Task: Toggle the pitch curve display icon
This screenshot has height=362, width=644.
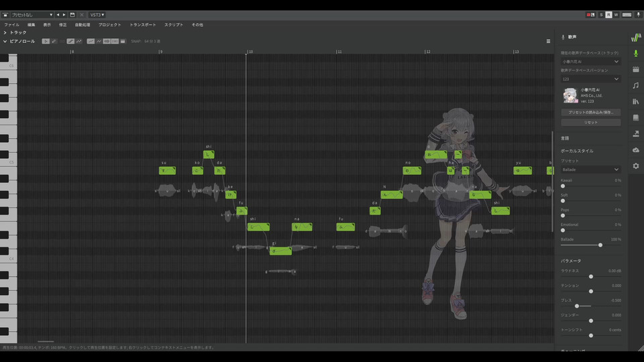Action: point(91,41)
